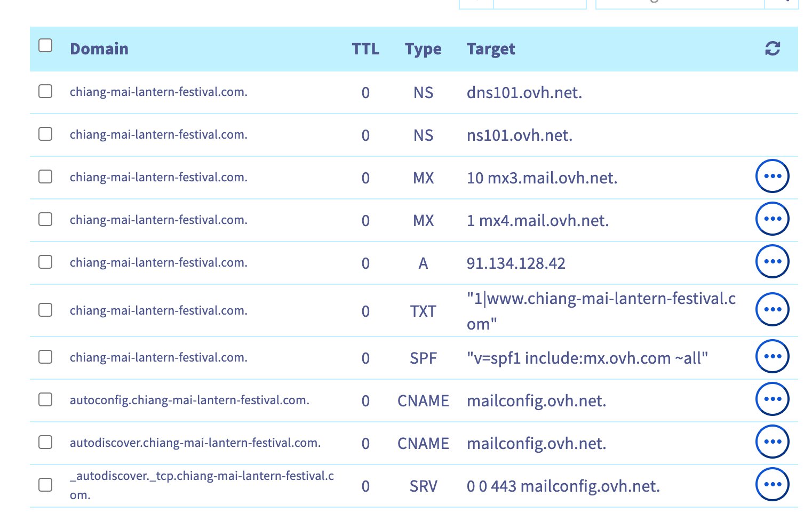Click the Type column header
The image size is (812, 529).
[423, 49]
